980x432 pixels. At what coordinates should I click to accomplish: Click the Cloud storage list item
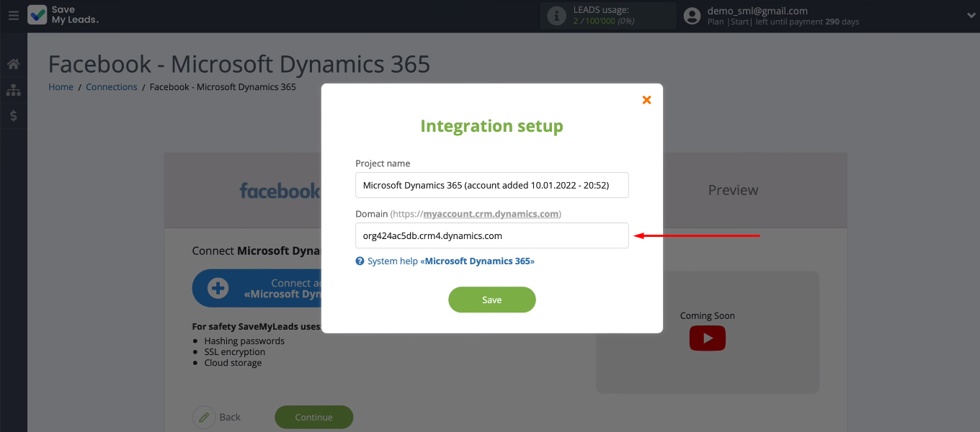[x=233, y=363]
